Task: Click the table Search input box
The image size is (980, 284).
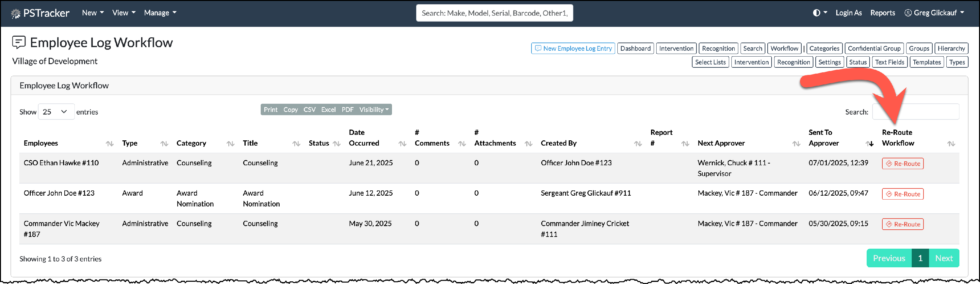Action: 915,112
